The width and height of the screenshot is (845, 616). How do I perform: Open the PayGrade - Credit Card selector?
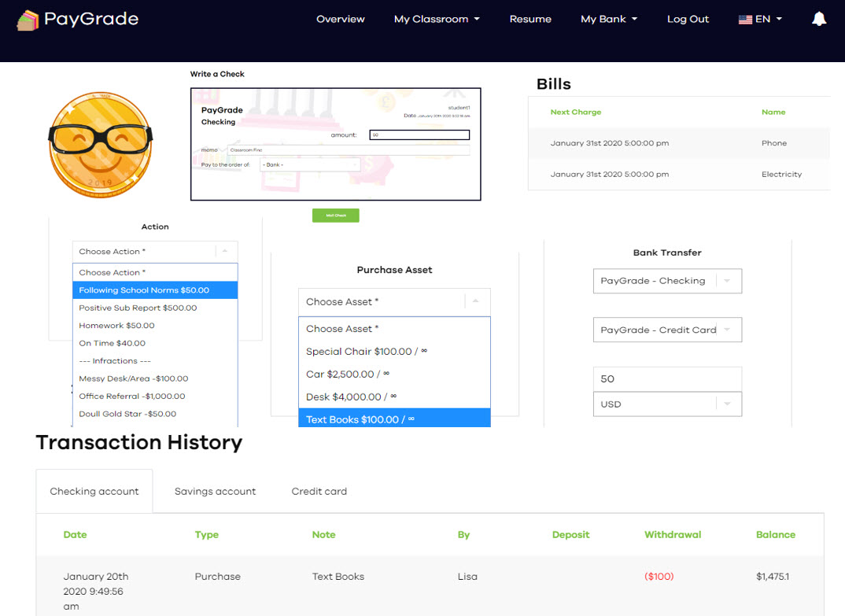click(667, 330)
